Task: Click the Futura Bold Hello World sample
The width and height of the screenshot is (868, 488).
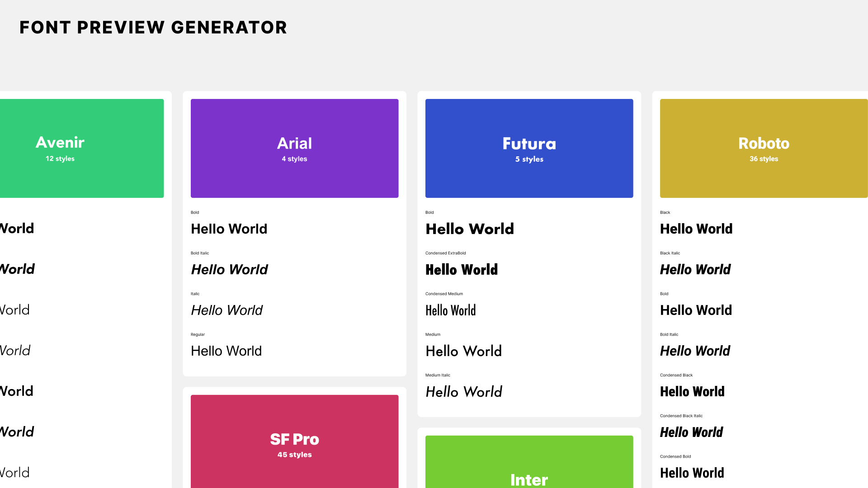Action: tap(470, 229)
